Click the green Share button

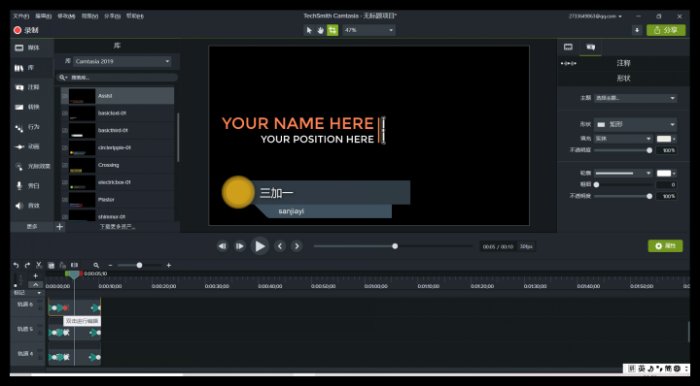tap(666, 30)
